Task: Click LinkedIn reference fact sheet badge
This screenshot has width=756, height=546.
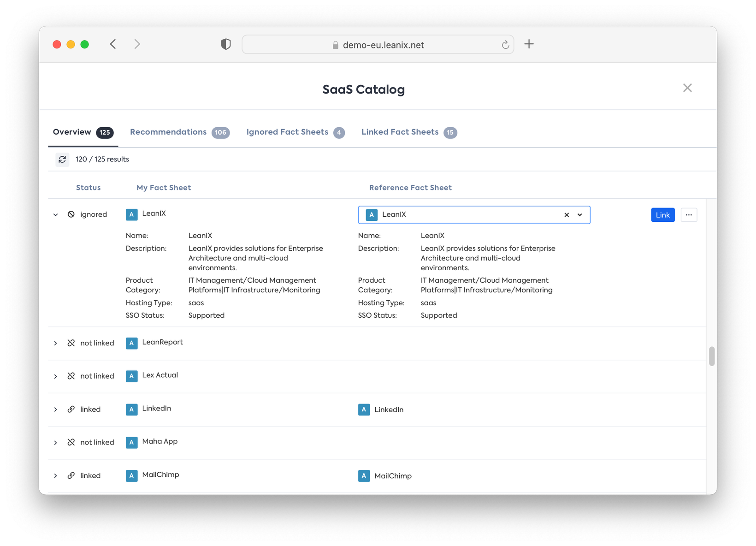Action: (x=364, y=409)
